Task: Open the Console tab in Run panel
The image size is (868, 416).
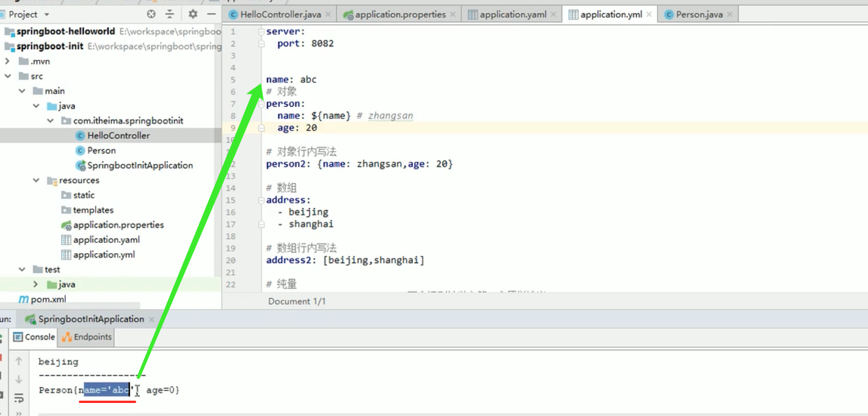Action: pos(34,337)
